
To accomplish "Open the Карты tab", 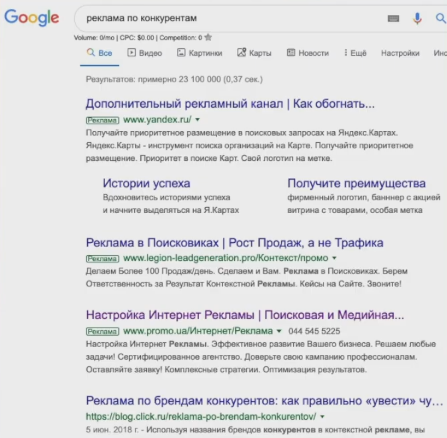I will (x=254, y=53).
